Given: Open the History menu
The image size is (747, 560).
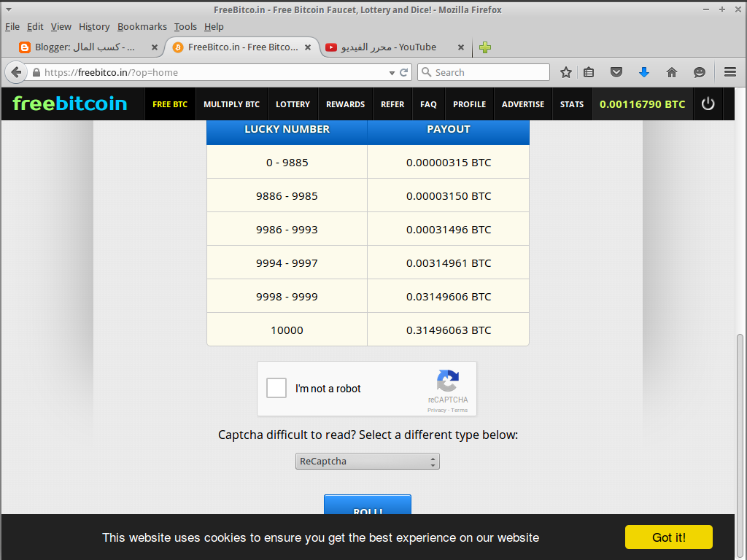Looking at the screenshot, I should point(94,27).
